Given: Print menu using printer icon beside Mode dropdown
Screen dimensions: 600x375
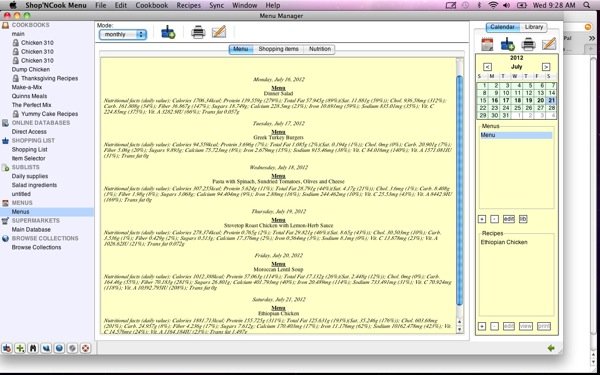Looking at the screenshot, I should click(x=198, y=32).
